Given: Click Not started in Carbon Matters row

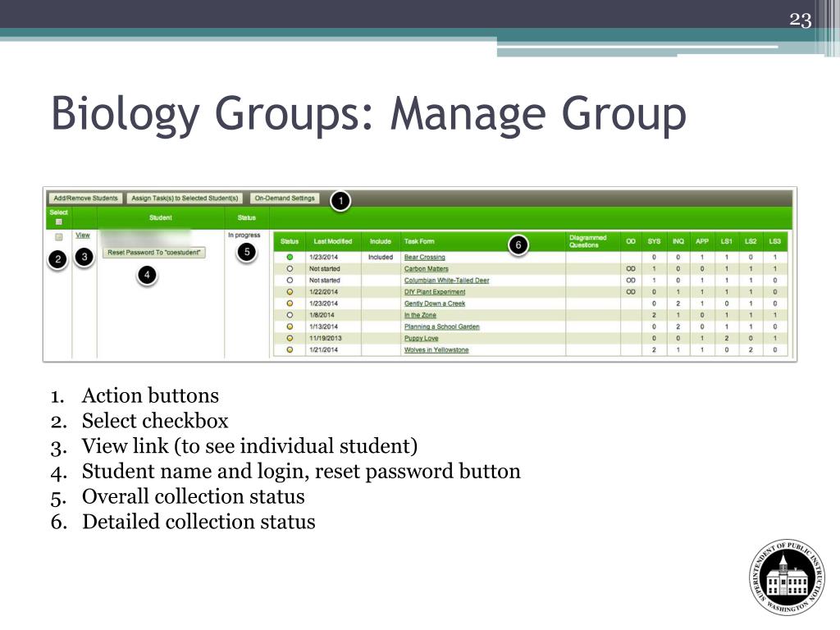Looking at the screenshot, I should click(324, 269).
